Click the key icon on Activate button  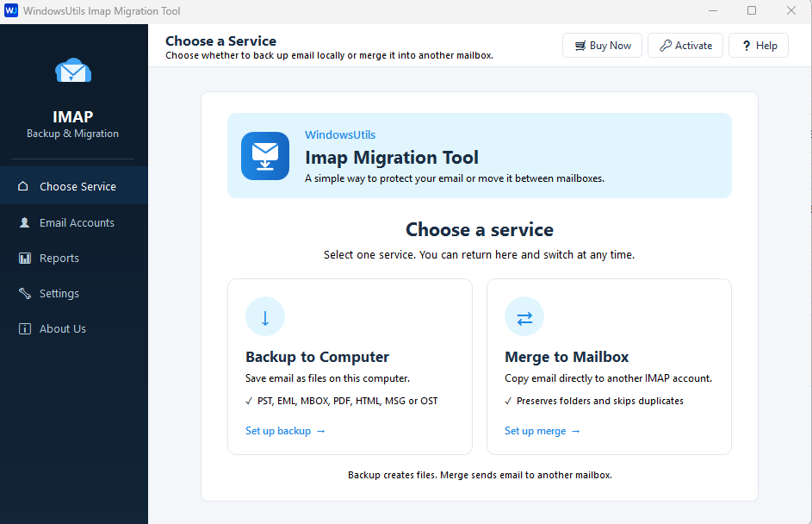click(666, 46)
